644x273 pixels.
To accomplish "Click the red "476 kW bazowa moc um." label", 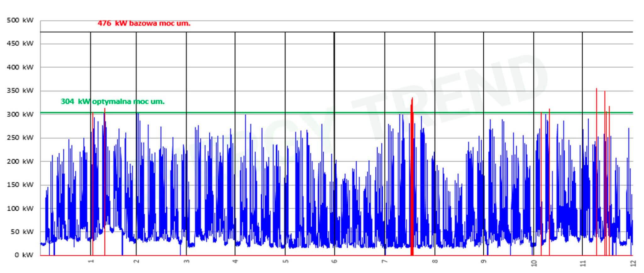I will click(144, 23).
